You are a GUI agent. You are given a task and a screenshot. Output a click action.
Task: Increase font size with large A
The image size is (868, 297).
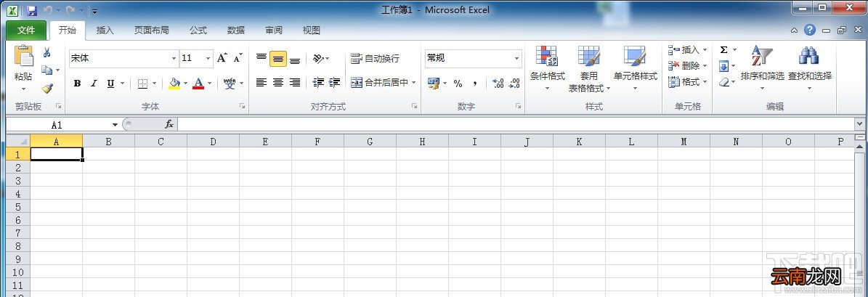(x=222, y=58)
